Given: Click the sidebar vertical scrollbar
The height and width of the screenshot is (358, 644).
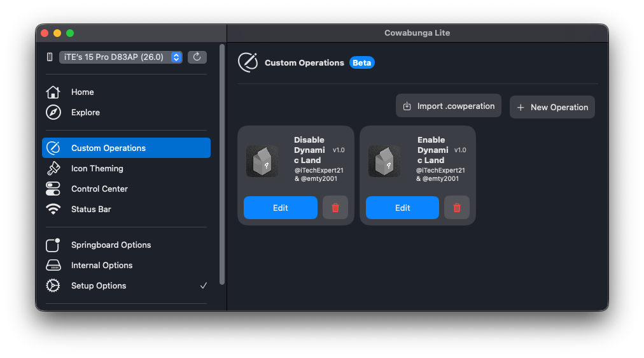Looking at the screenshot, I should (222, 164).
